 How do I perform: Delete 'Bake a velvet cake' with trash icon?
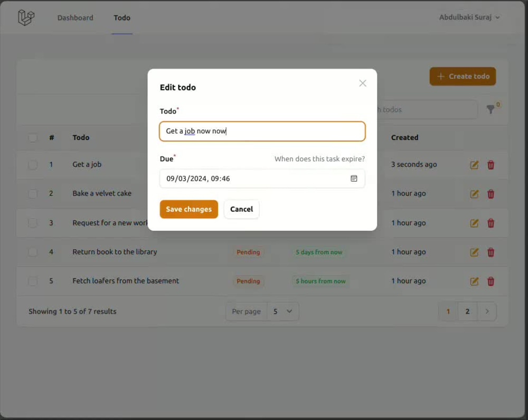(x=491, y=194)
